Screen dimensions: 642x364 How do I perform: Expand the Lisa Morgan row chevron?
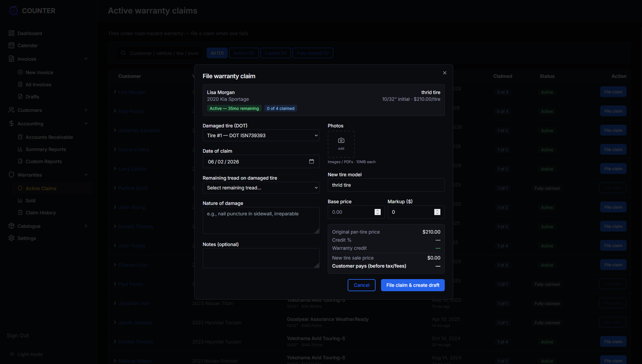coord(115,92)
